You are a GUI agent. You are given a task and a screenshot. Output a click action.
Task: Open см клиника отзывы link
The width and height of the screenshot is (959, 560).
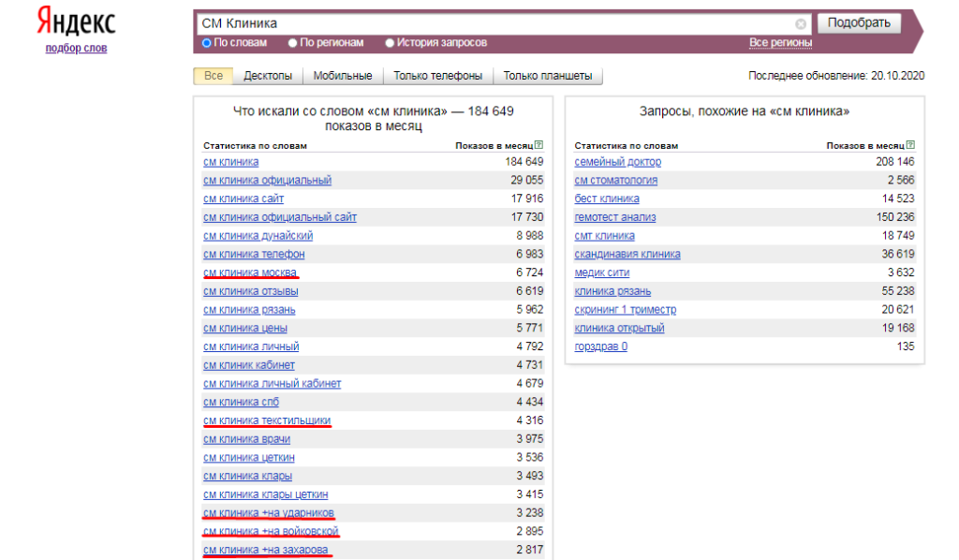point(251,291)
